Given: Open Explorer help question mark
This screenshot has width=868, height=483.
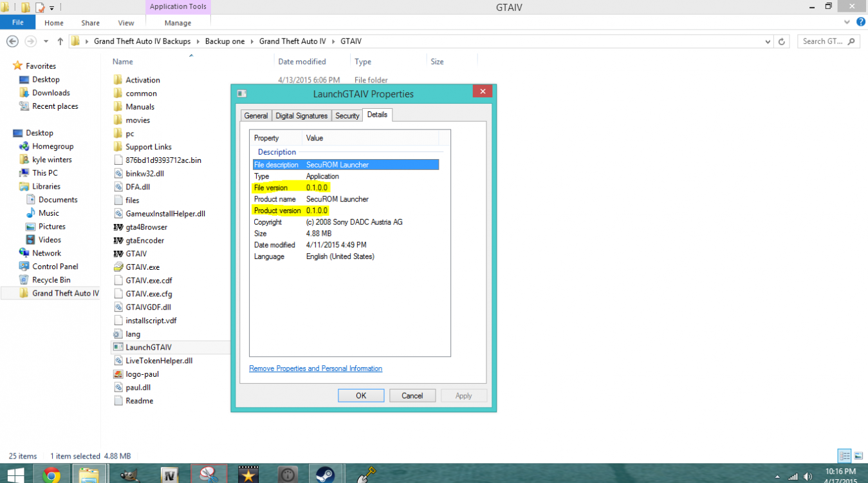Looking at the screenshot, I should click(x=861, y=23).
